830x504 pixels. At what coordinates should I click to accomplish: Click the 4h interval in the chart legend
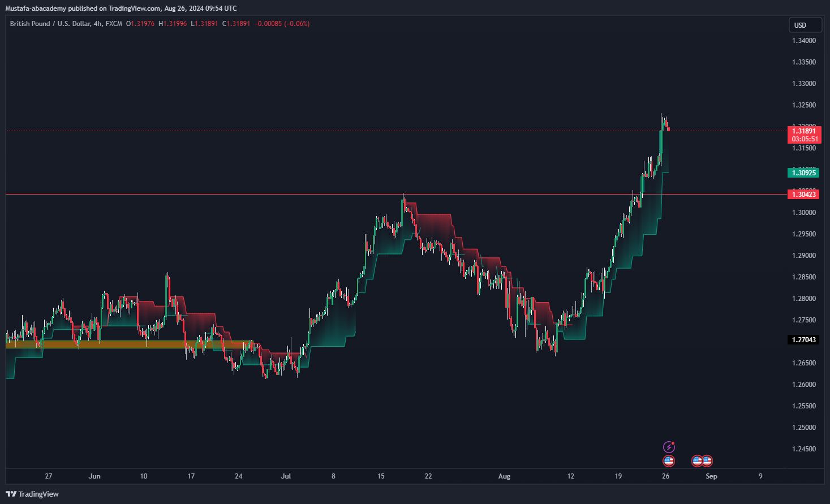pos(98,24)
